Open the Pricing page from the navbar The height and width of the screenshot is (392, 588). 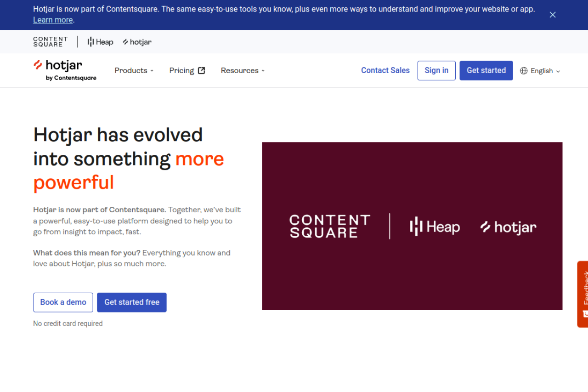181,70
